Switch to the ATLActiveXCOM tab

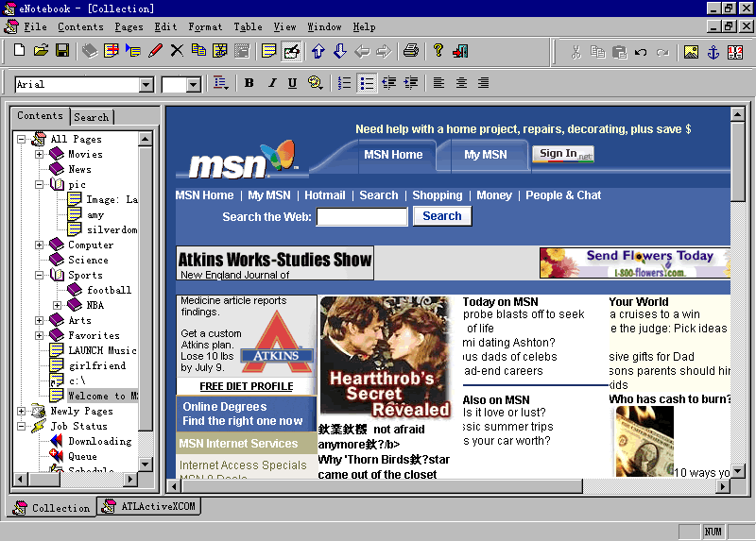[x=148, y=506]
